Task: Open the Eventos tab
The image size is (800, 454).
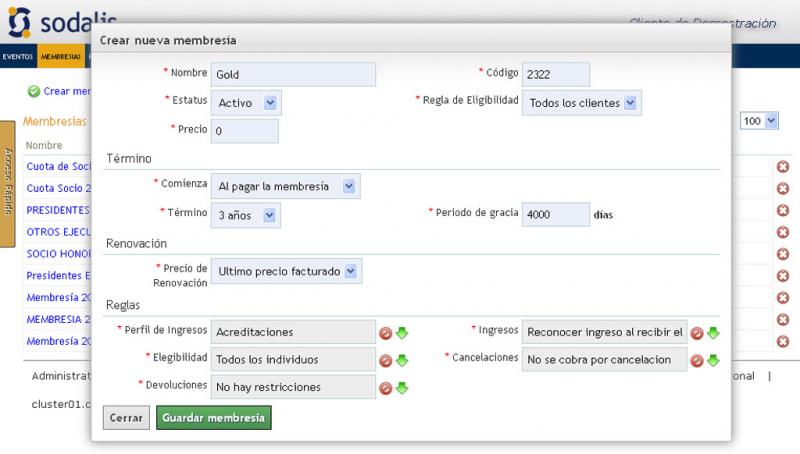Action: [x=18, y=57]
